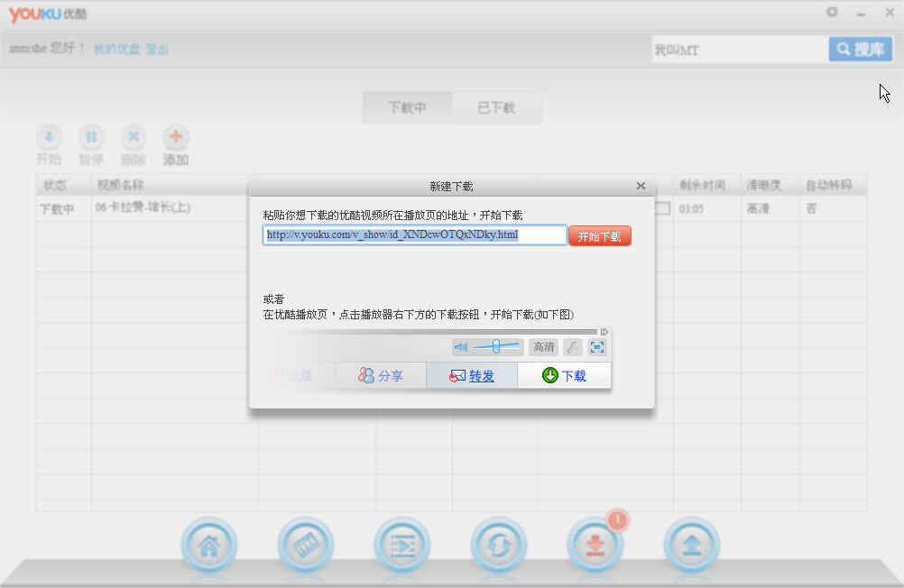
Task: Click the fullscreen icon in player illustration
Action: coord(596,347)
